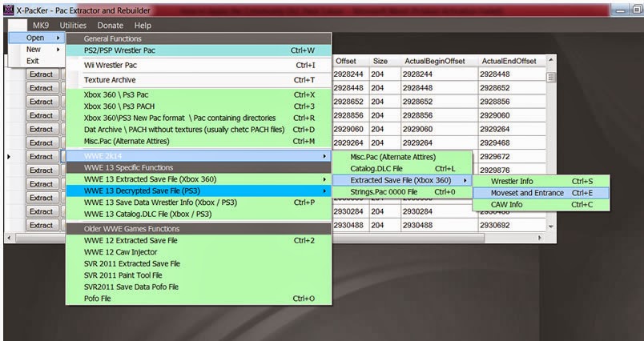The height and width of the screenshot is (341, 644).
Task: Click the horizontal scrollbar right arrow
Action: (x=540, y=238)
